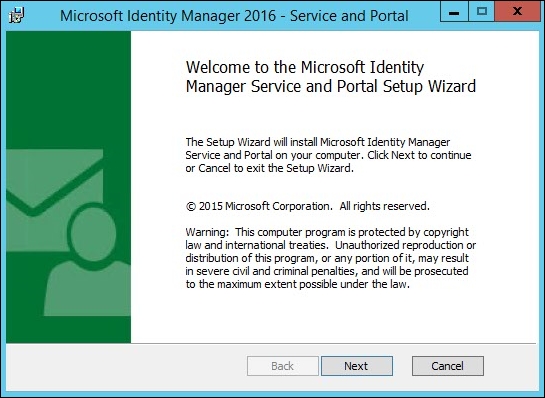The width and height of the screenshot is (545, 398).
Task: Click the Setup Wizard will install description text
Action: [328, 155]
